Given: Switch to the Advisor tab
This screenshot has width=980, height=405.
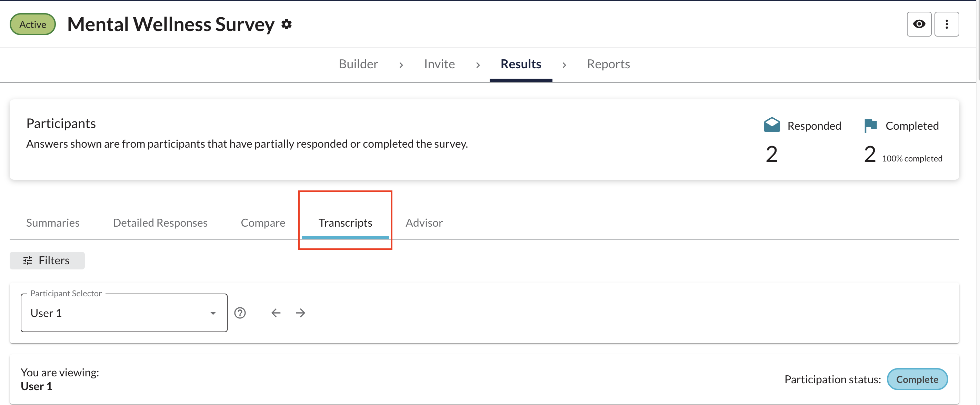Looking at the screenshot, I should pos(424,223).
